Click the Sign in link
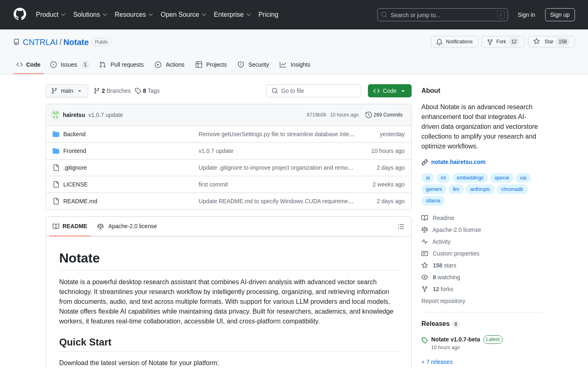The image size is (588, 368). 526,15
